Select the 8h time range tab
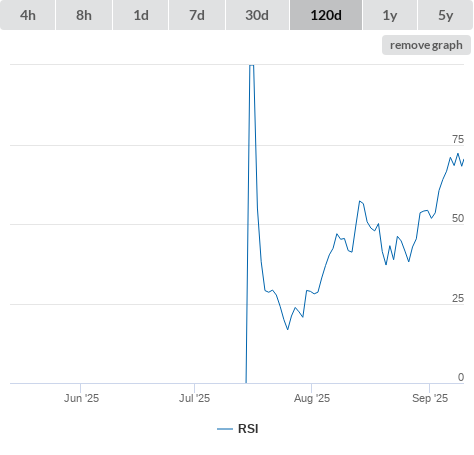 [84, 15]
